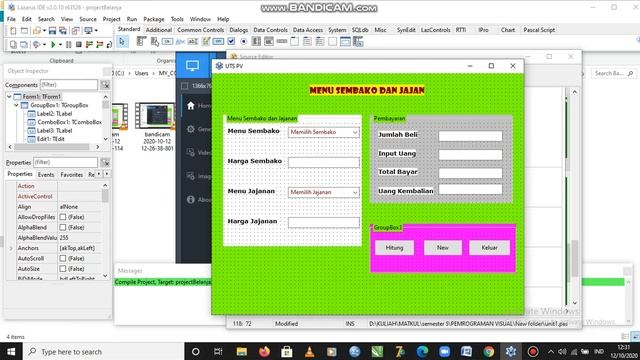Image resolution: width=640 pixels, height=360 pixels.
Task: Open Memilih Sembako combo box
Action: tap(324, 132)
